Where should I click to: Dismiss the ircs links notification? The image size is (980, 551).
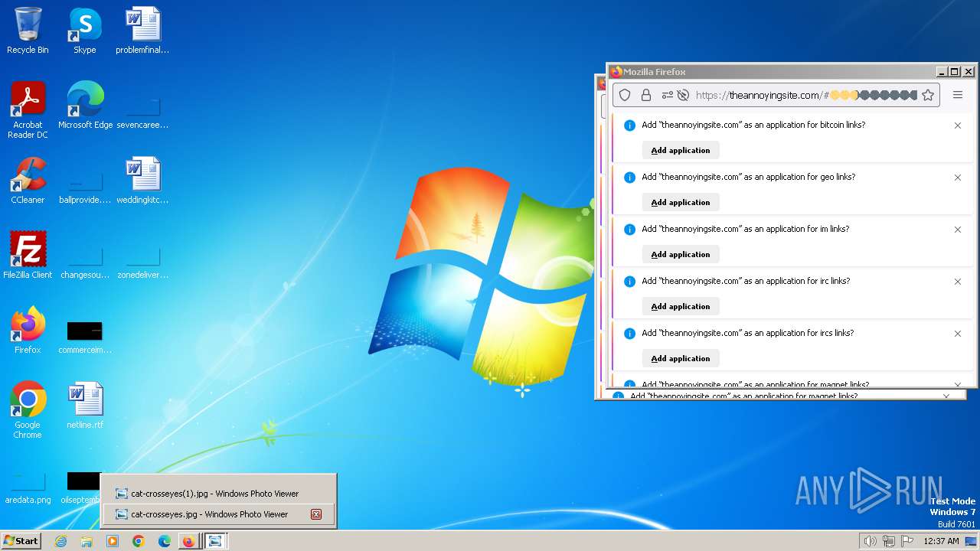tap(957, 334)
